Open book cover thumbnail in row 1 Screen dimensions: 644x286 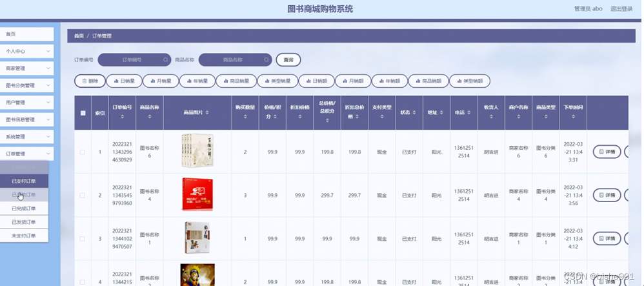[x=197, y=150]
